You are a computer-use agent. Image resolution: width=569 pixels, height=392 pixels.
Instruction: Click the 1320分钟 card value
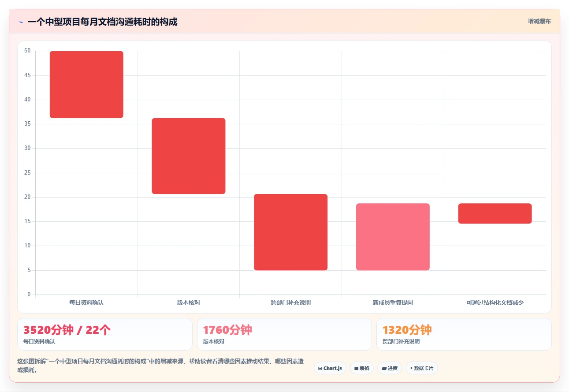tap(407, 330)
